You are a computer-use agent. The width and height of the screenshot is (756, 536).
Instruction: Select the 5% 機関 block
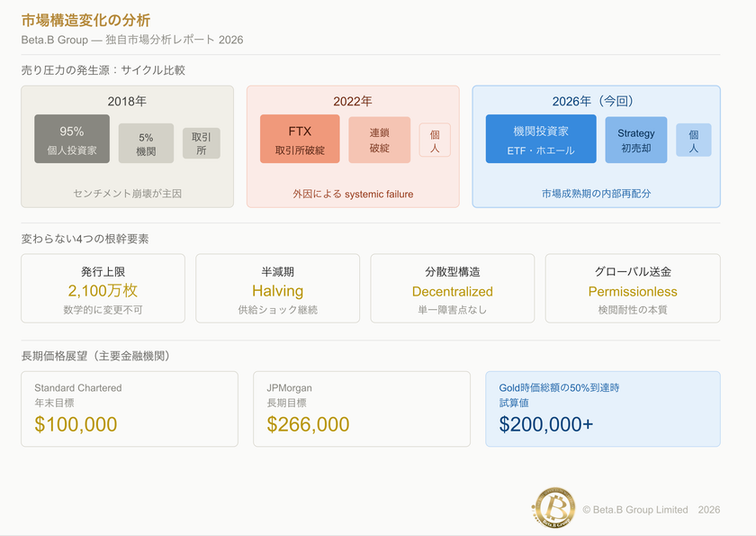[x=146, y=143]
